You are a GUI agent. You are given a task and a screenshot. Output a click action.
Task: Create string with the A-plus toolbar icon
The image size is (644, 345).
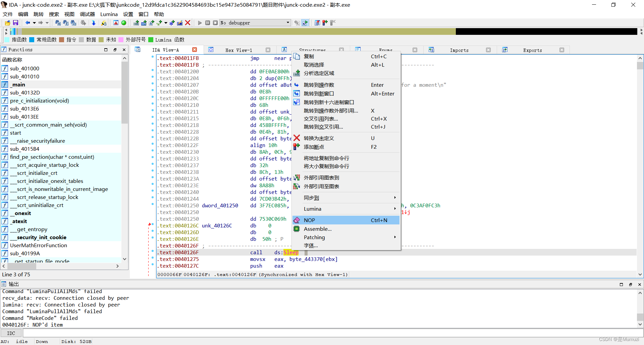coord(152,23)
